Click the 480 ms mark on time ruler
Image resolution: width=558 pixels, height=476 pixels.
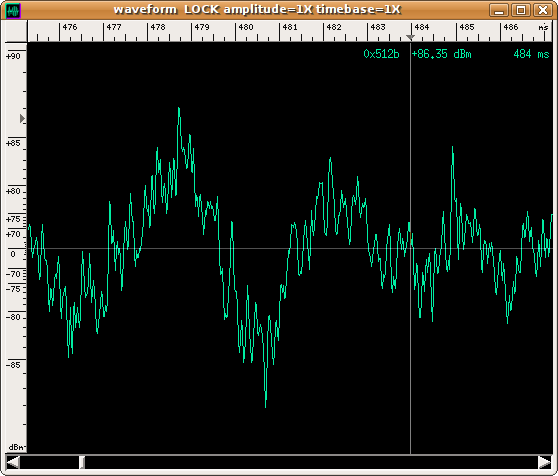point(246,27)
